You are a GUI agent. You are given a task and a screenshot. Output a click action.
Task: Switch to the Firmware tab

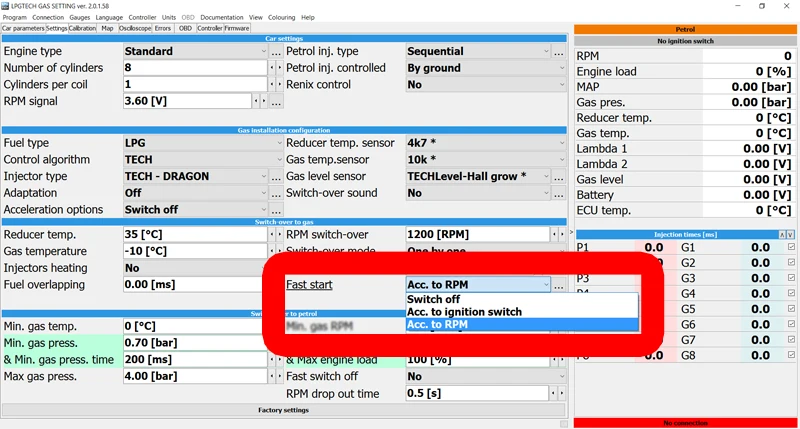point(237,29)
